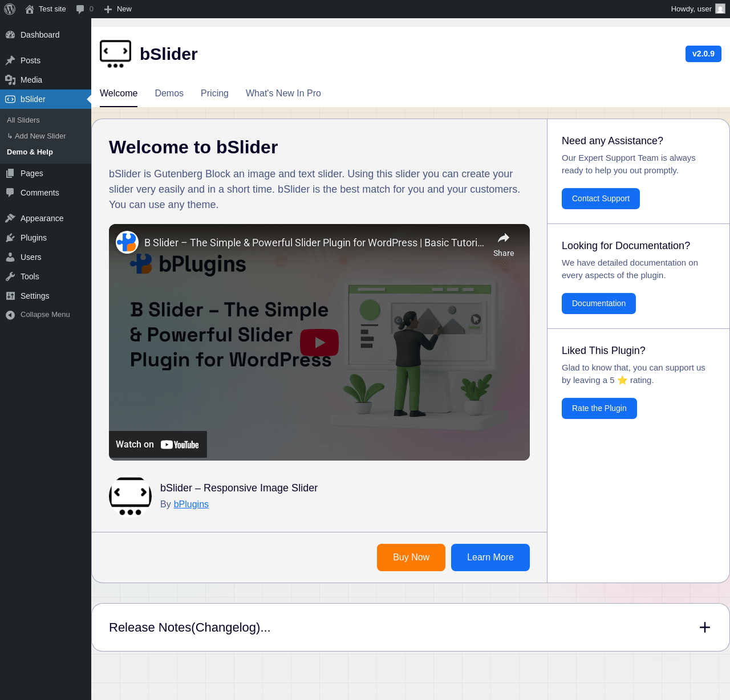Click the Welcome to bSlider heading

coord(193,147)
